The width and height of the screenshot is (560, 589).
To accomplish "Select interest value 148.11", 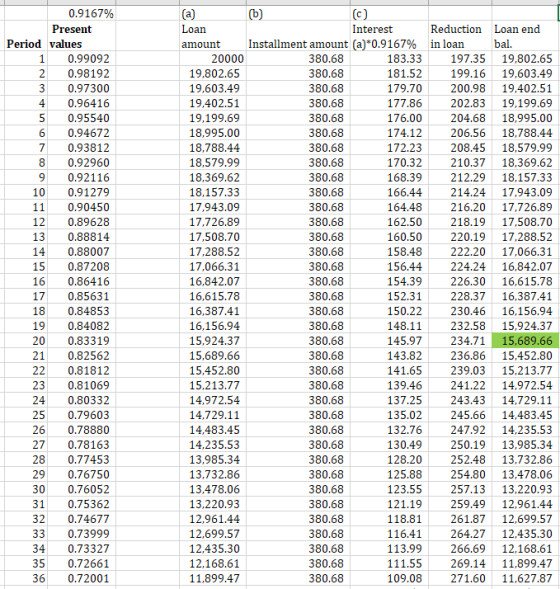I will click(x=405, y=326).
